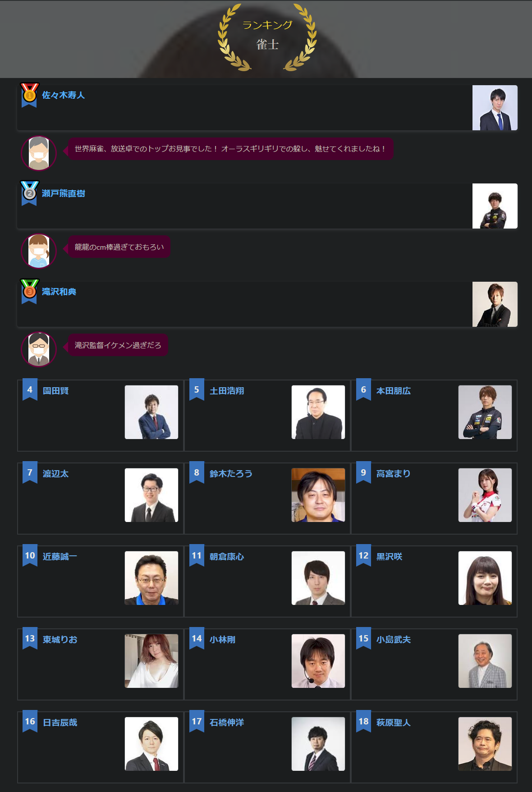Click the 土田浩翔 photo thumbnail

click(318, 412)
